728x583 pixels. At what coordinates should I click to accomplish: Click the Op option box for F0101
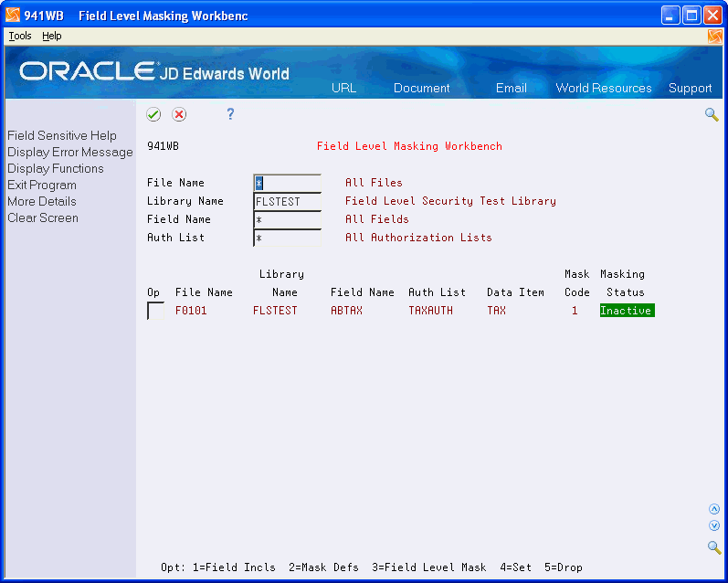tap(155, 311)
